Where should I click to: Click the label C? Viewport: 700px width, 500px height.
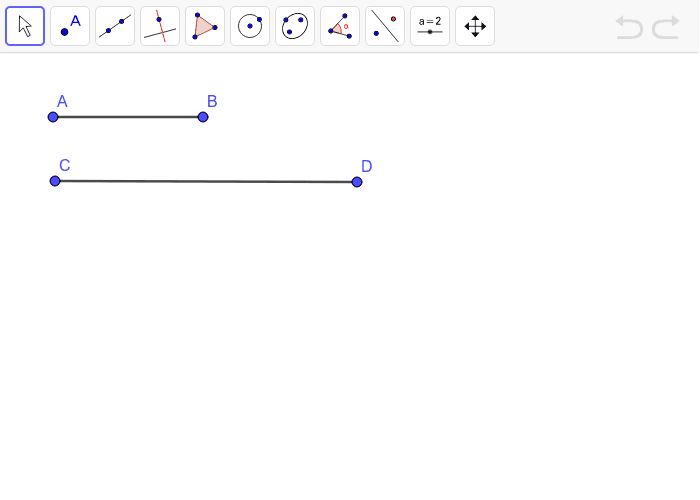point(65,165)
